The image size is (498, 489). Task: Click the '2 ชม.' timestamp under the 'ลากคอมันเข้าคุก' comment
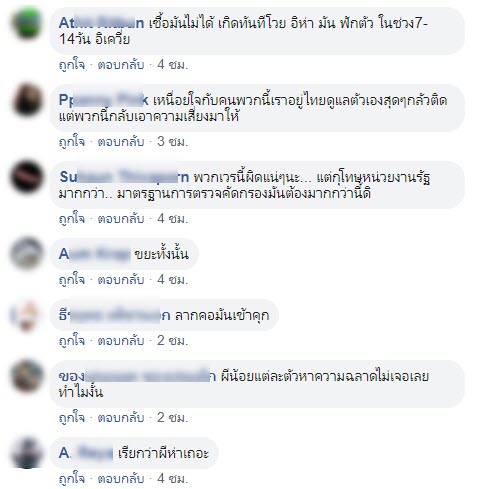click(172, 341)
